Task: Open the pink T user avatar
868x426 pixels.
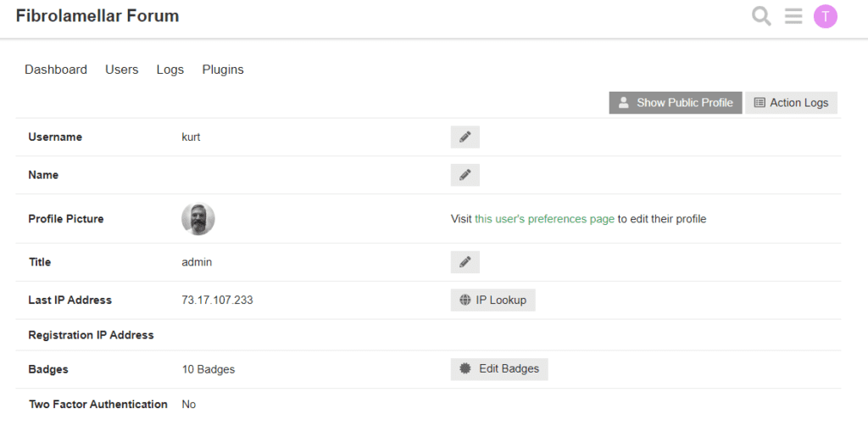Action: coord(825,16)
